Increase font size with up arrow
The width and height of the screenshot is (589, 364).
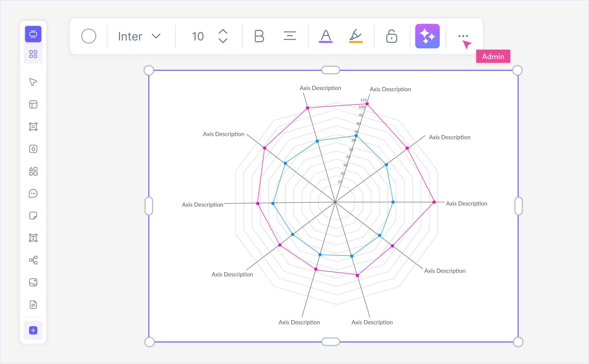click(x=223, y=32)
